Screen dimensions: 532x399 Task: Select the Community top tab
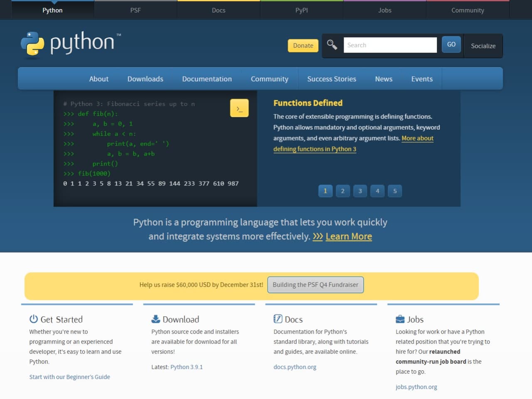pos(468,10)
